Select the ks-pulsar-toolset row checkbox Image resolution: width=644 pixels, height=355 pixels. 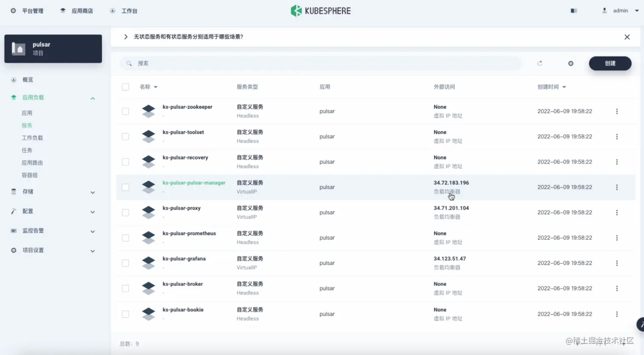coord(125,137)
